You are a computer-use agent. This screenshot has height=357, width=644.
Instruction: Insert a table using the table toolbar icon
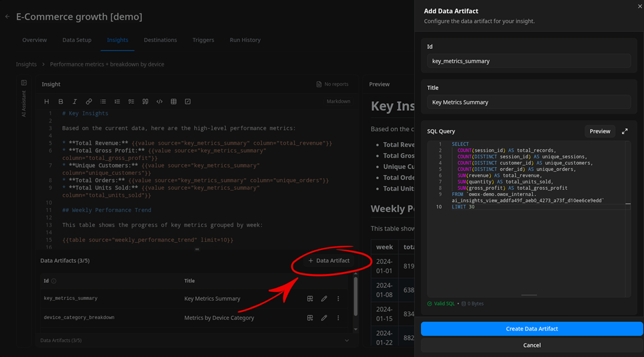click(173, 101)
